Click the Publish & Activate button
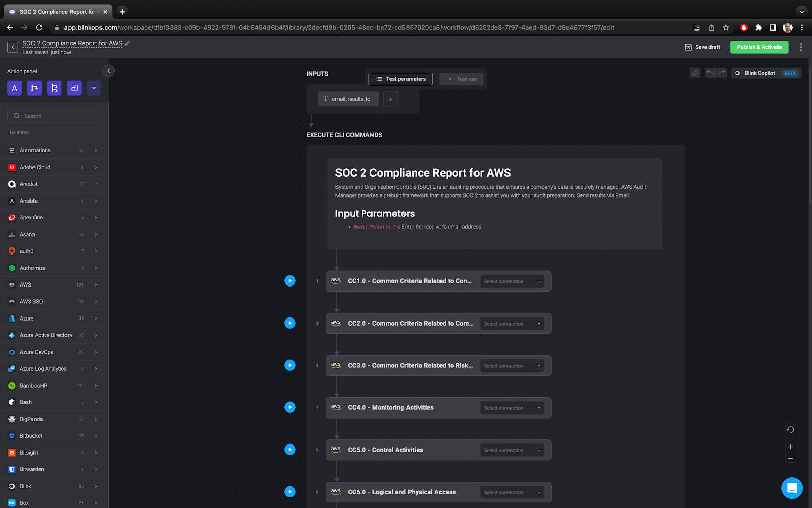Screen dimensions: 812x508 [759, 47]
